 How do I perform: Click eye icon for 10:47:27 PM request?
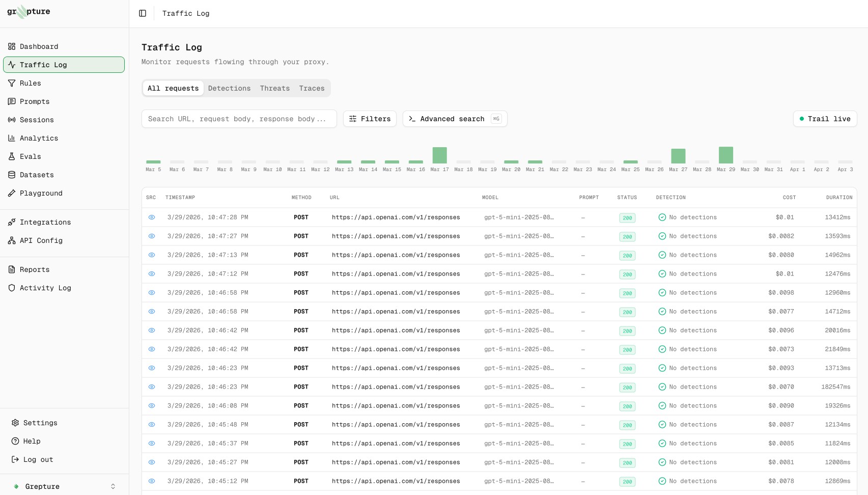152,236
